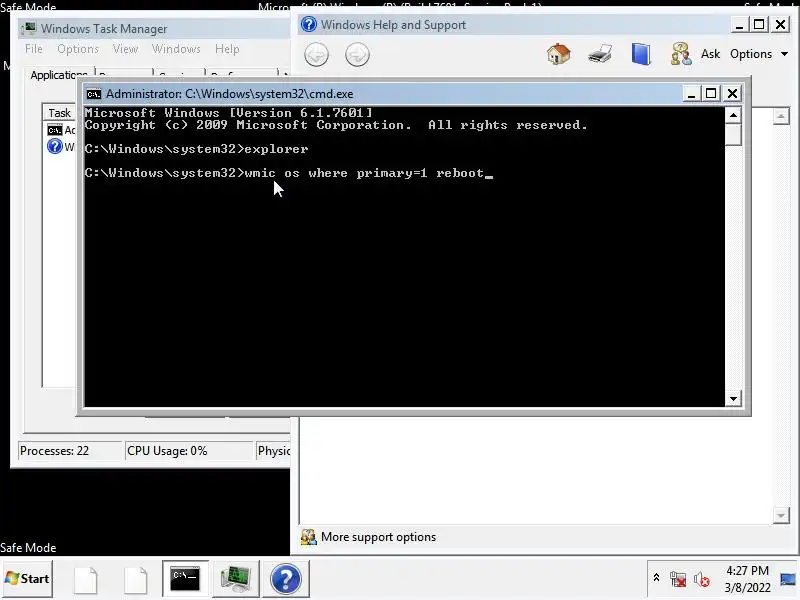Open Windows menu in Task Manager
This screenshot has width=800, height=600.
pos(176,49)
